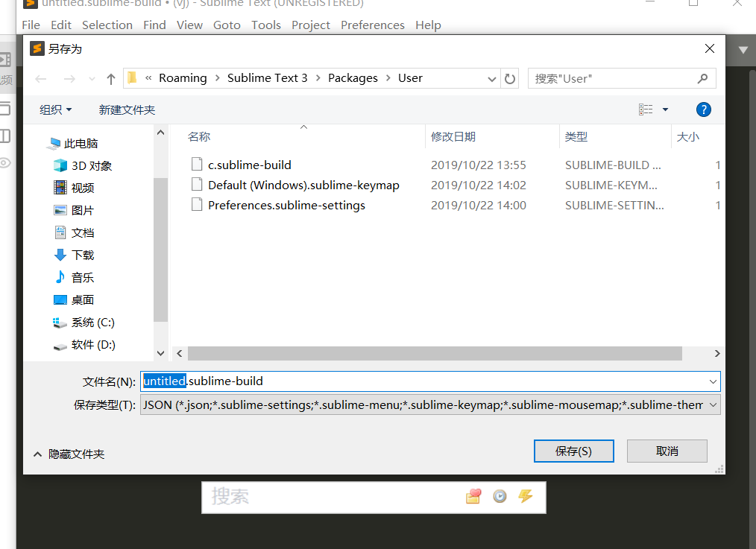Select the 文档 documents icon

point(60,232)
